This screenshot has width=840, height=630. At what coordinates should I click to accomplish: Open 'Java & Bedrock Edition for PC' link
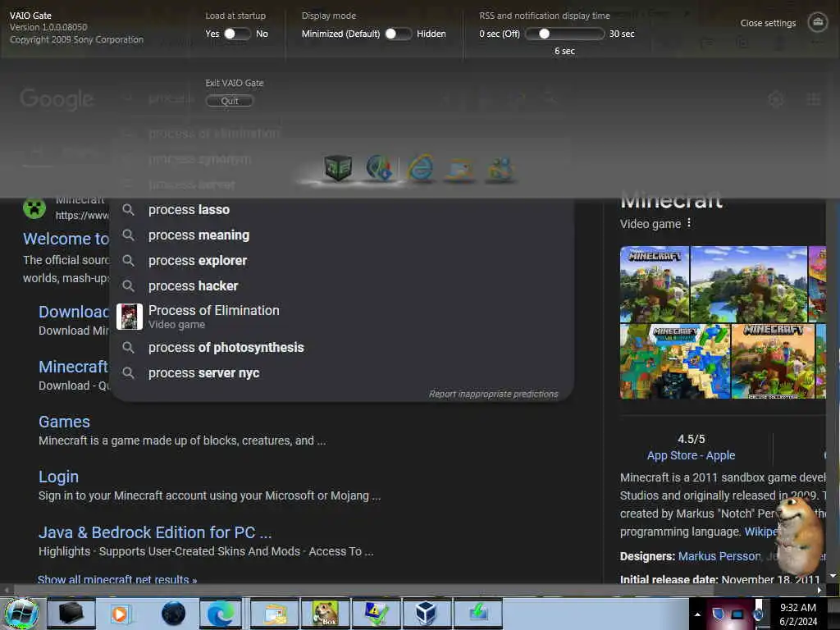click(x=155, y=532)
